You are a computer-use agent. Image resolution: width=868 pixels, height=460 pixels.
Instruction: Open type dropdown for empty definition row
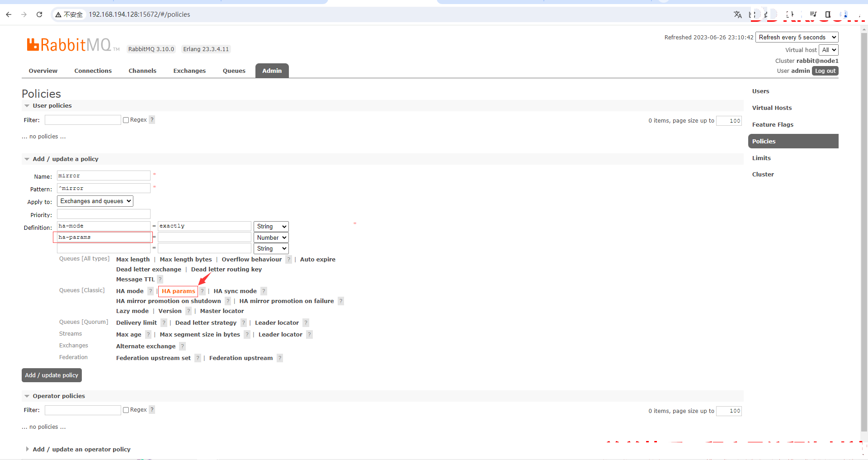click(271, 249)
